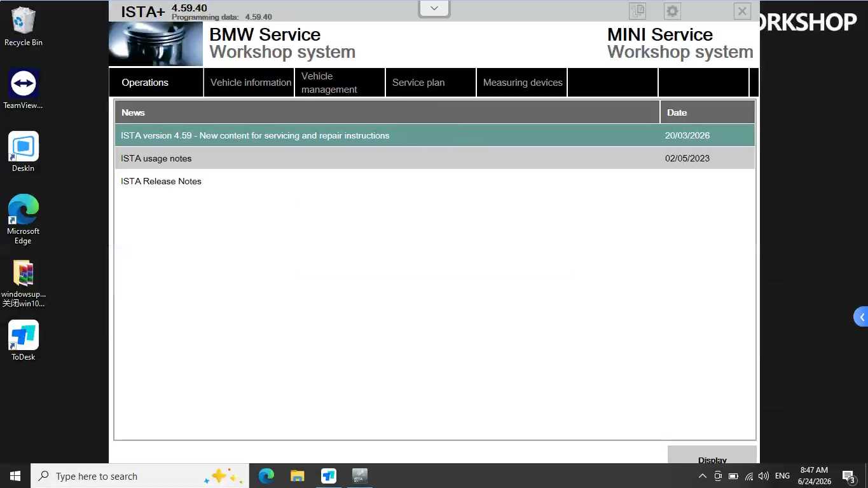Click the 20/03/2026 date cell
The height and width of the screenshot is (488, 868).
[687, 135]
